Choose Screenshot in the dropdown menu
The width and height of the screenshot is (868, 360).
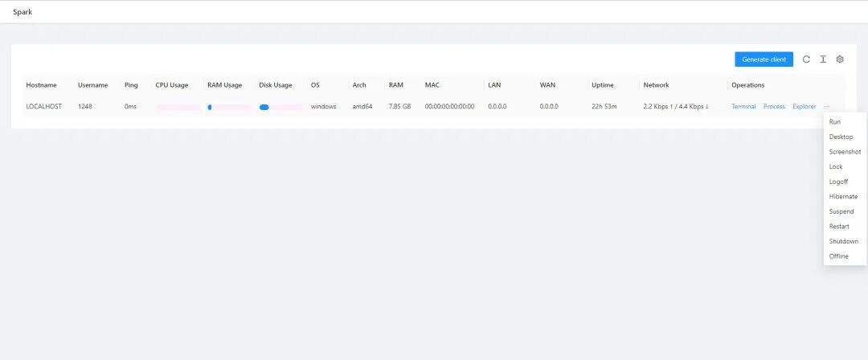(845, 152)
